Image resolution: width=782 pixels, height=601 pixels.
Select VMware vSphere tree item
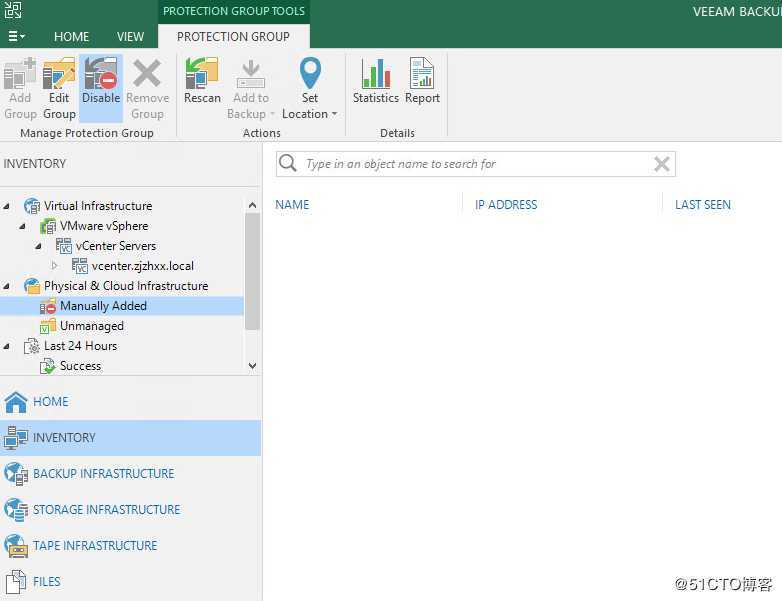coord(104,226)
